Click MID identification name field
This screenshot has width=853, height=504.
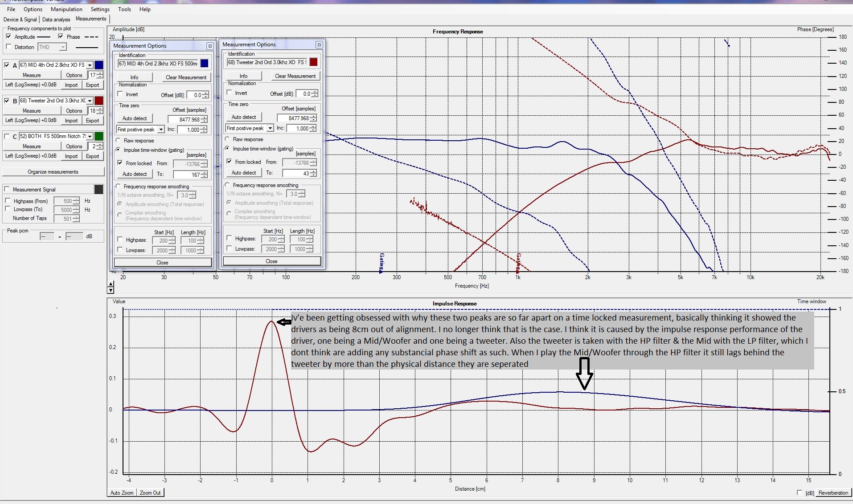158,64
